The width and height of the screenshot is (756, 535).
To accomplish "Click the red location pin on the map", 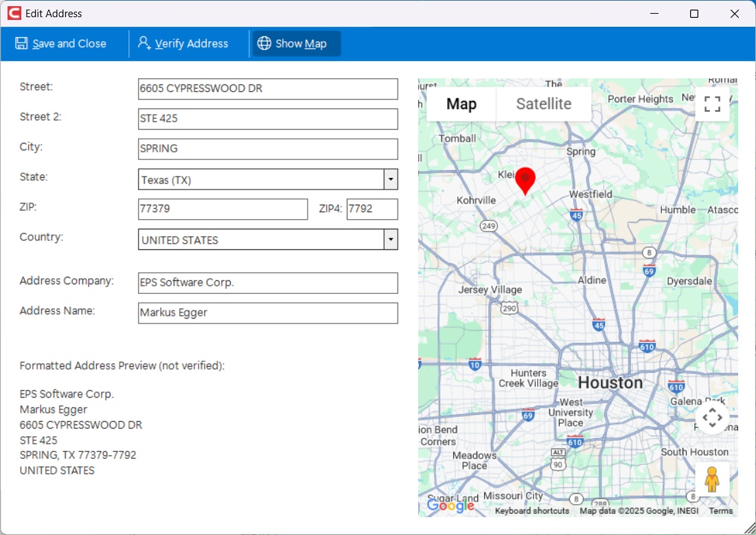I will click(525, 181).
